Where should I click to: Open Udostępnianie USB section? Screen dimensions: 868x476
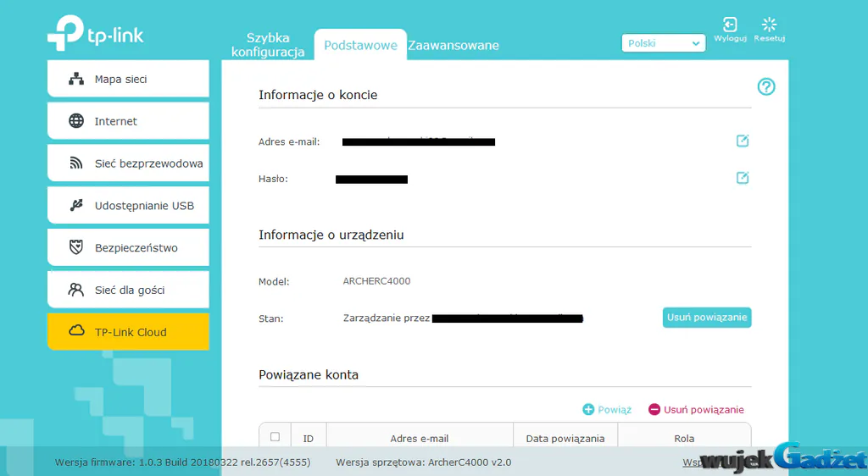pyautogui.click(x=129, y=206)
